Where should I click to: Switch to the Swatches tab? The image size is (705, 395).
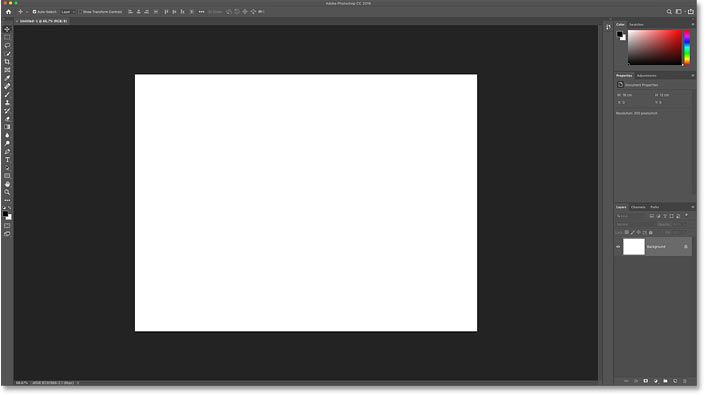[x=636, y=25]
